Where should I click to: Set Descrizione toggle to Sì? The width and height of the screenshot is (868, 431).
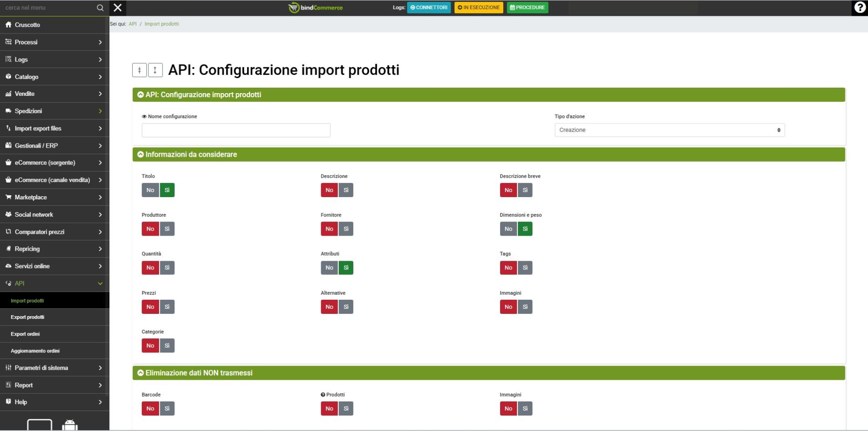pyautogui.click(x=346, y=190)
